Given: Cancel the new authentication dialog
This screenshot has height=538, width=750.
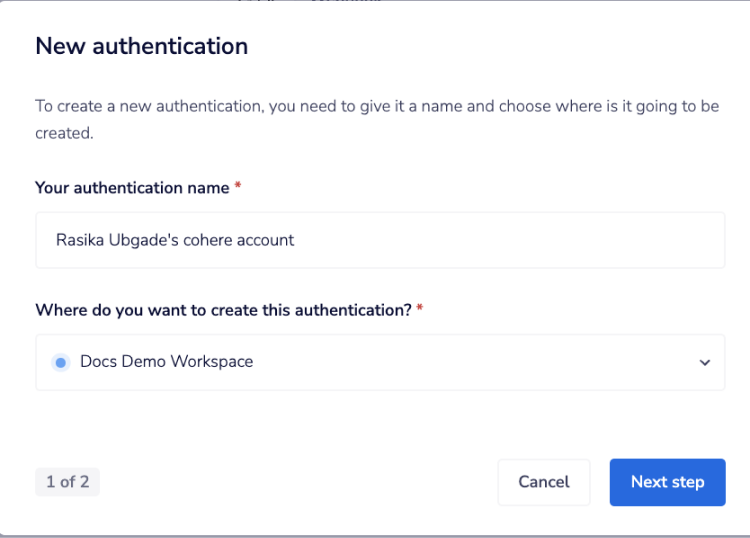Looking at the screenshot, I should click(x=544, y=482).
